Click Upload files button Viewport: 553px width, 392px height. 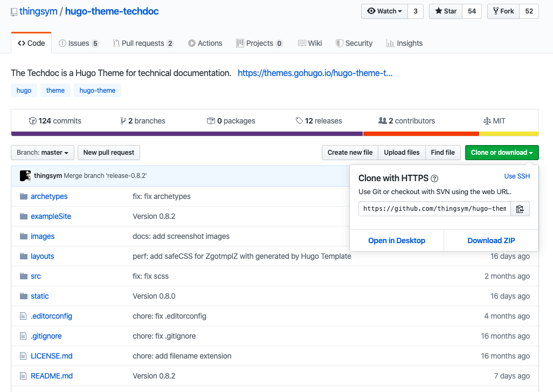(402, 153)
